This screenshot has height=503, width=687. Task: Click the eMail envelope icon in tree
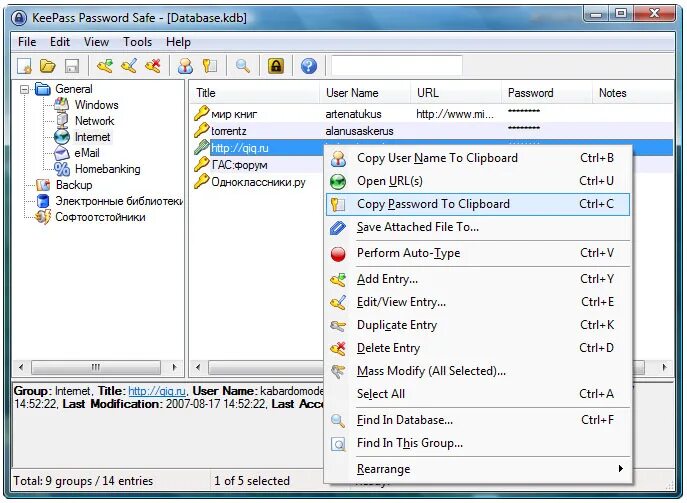pyautogui.click(x=62, y=153)
